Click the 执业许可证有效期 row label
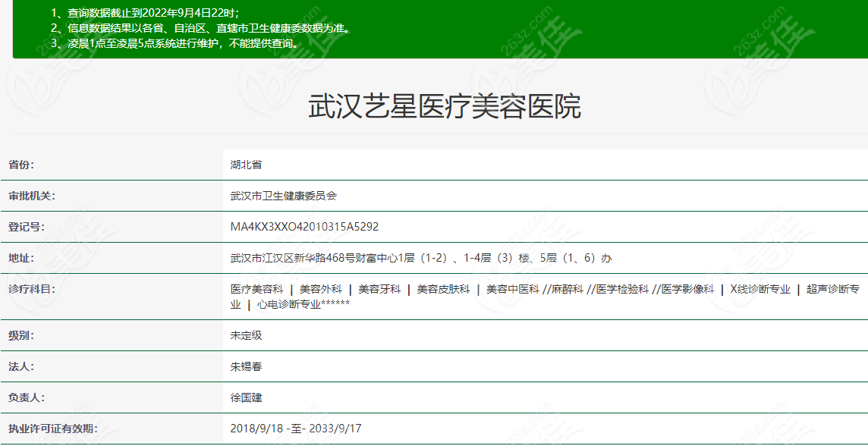Viewport: 868px width, 446px height. tap(52, 429)
